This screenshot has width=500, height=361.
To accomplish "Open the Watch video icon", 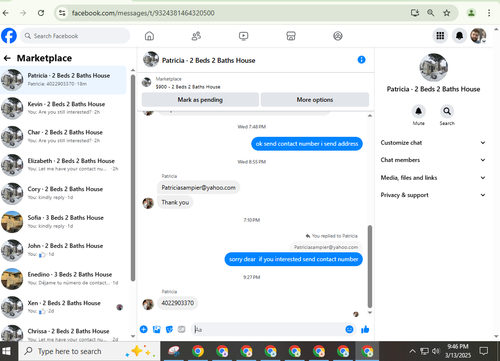I will click(244, 36).
